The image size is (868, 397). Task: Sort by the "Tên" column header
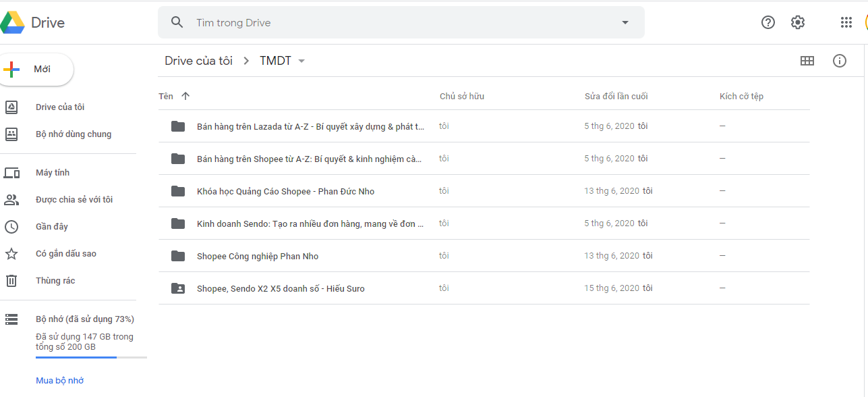[166, 97]
